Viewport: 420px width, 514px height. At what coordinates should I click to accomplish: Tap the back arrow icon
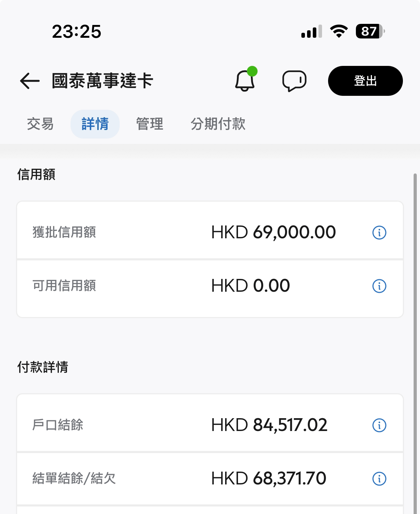[x=30, y=81]
